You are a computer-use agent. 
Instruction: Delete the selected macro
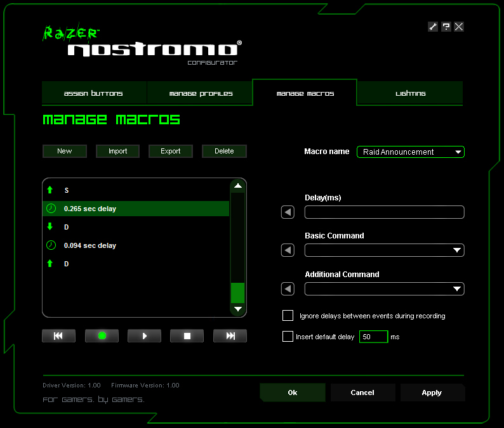click(x=224, y=152)
